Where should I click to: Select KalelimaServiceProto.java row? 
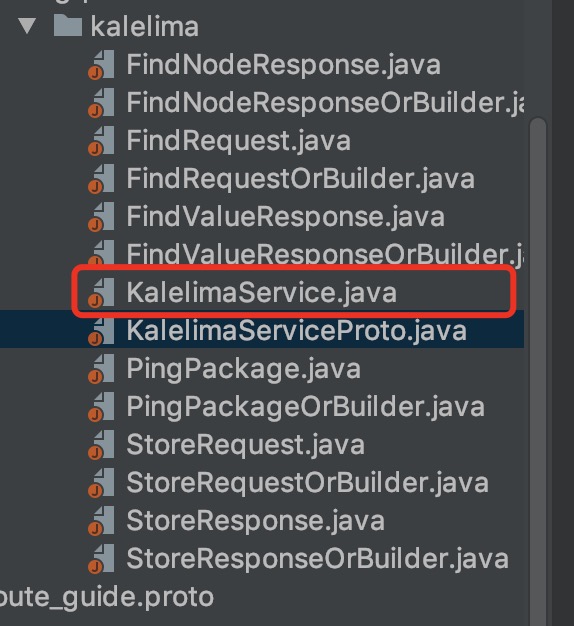click(x=262, y=331)
